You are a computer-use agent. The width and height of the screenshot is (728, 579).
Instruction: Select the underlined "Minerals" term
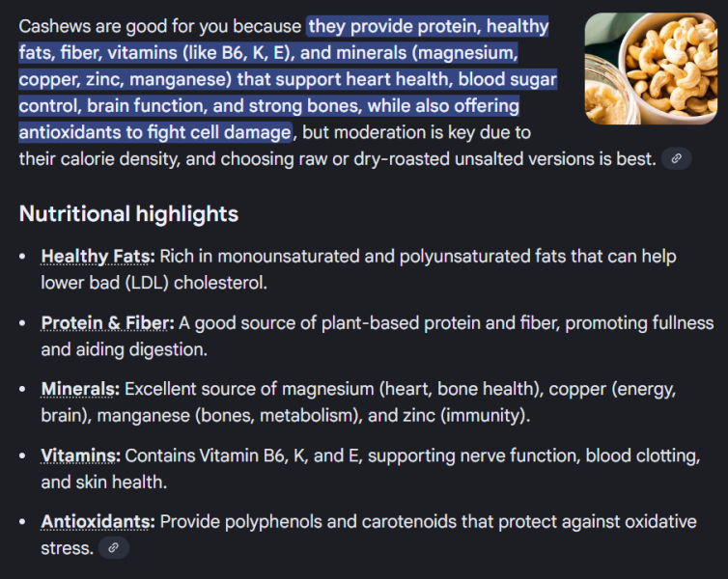pos(80,390)
